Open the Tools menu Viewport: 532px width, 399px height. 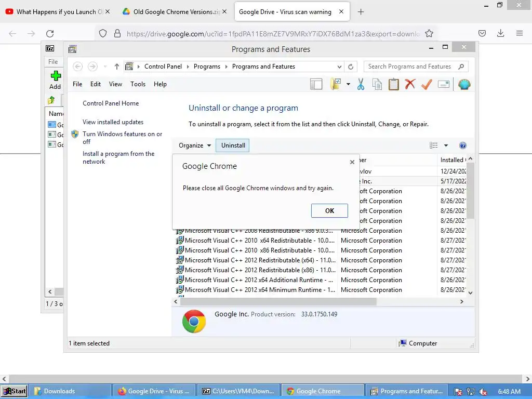(x=138, y=84)
